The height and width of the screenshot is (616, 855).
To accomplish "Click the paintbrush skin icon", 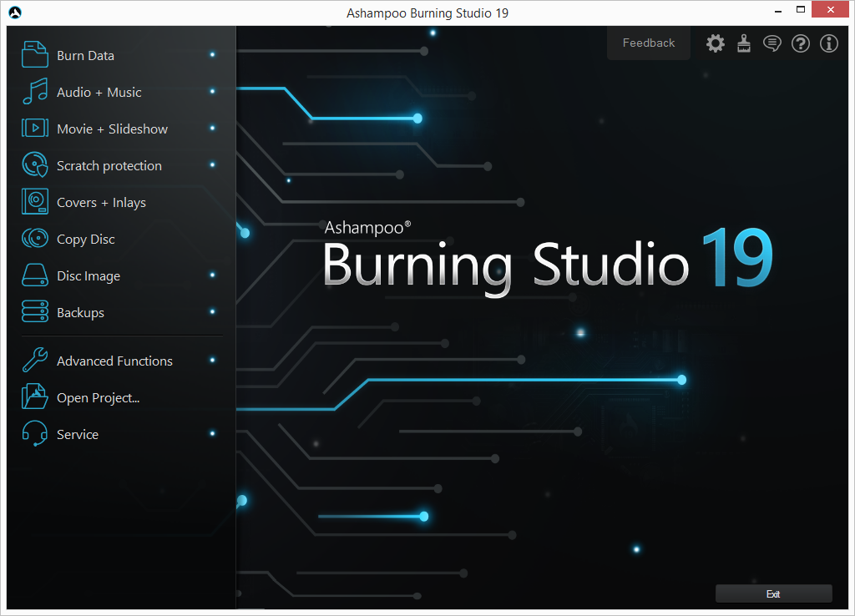I will point(744,43).
